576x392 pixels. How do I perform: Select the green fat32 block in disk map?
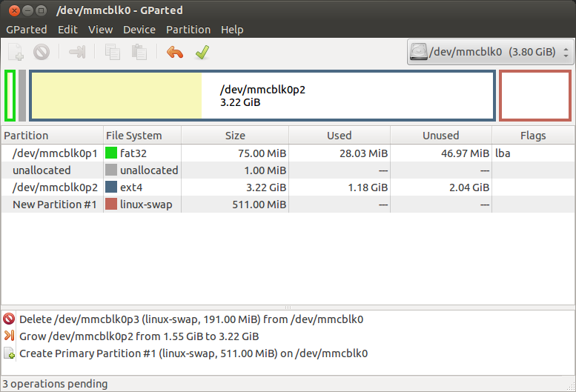(10, 95)
